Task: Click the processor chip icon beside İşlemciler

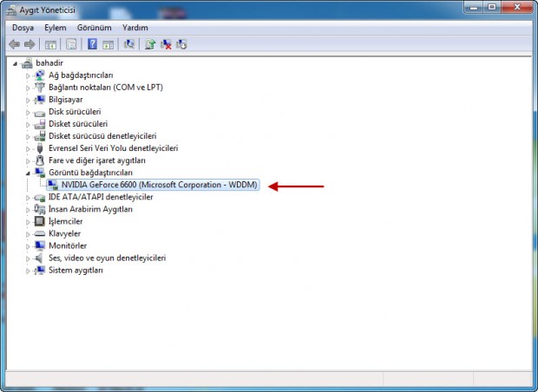Action: click(40, 221)
